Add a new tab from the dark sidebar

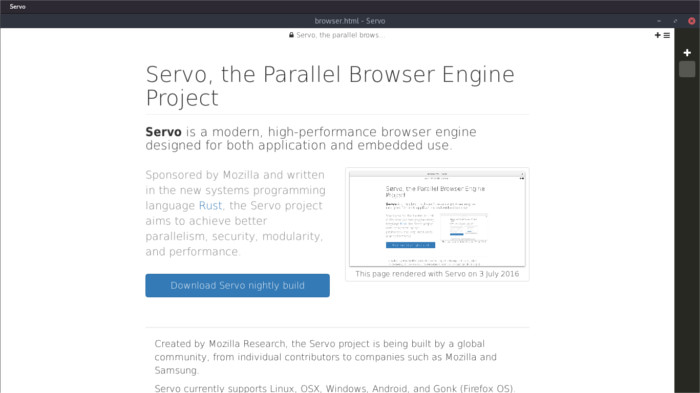687,53
